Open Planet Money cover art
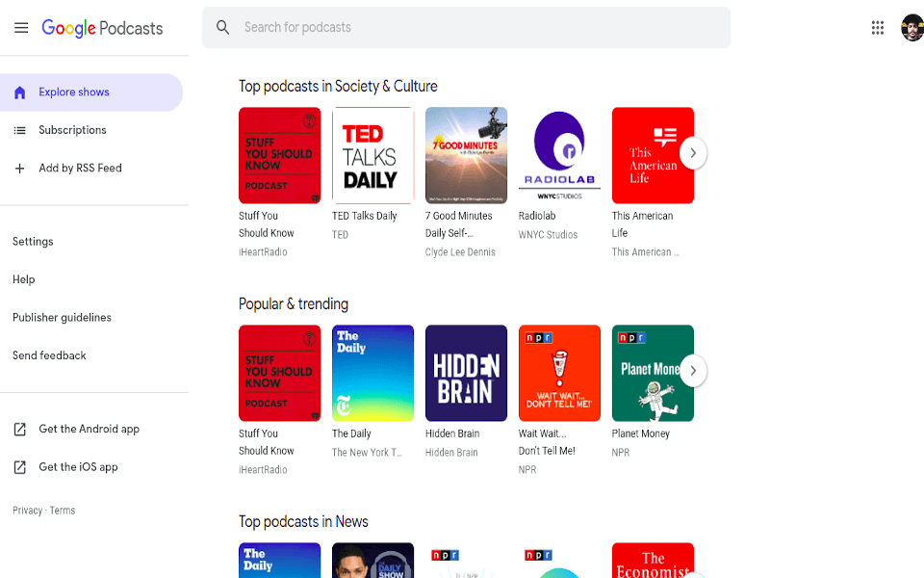Viewport: 924px width, 578px height. click(653, 374)
